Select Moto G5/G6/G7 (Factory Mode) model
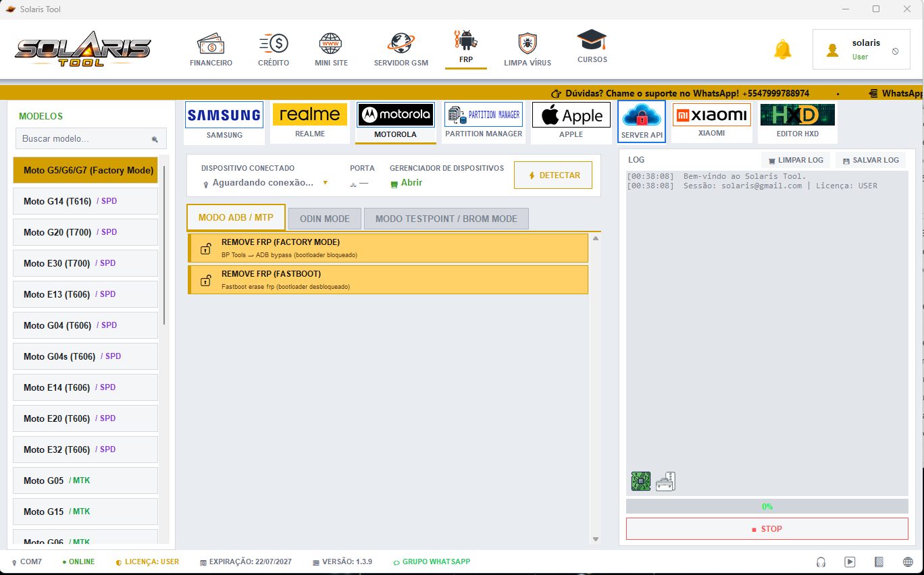The height and width of the screenshot is (575, 924). click(85, 170)
